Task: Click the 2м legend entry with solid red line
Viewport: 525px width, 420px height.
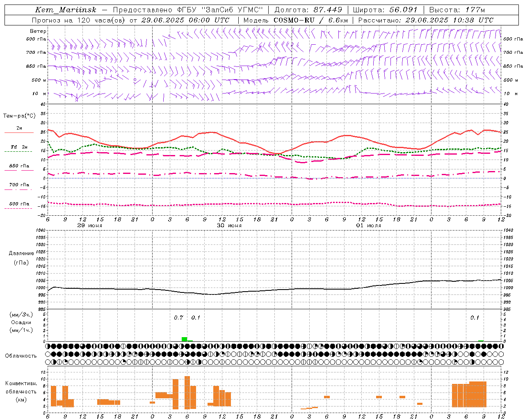Action: [x=19, y=128]
